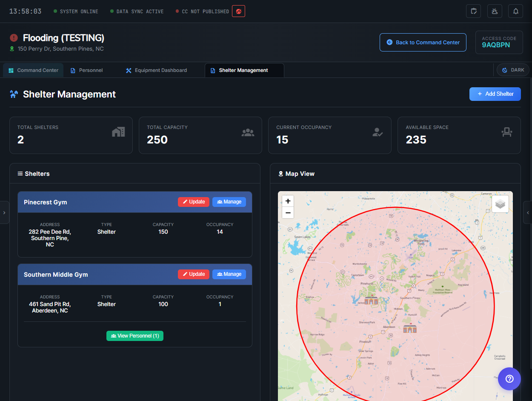This screenshot has width=532, height=401.
Task: Open the Equipment Dashboard tab
Action: click(156, 70)
